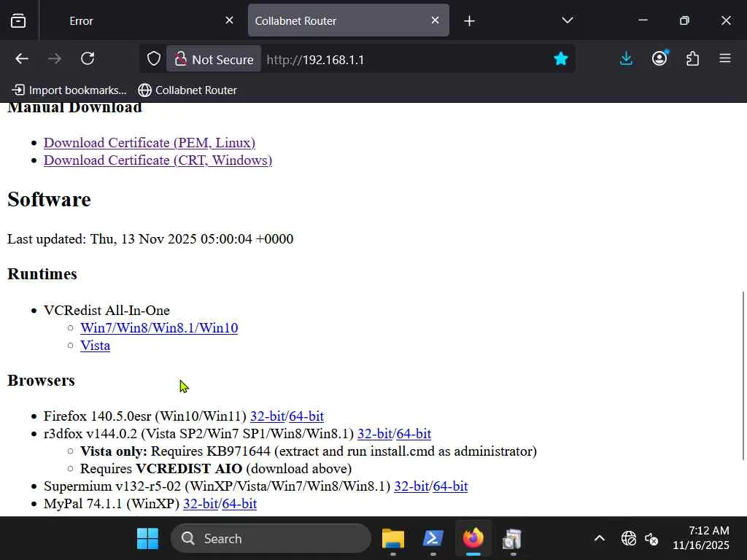Viewport: 747px width, 560px height.
Task: Download Certificate PEM for Linux
Action: click(x=150, y=142)
